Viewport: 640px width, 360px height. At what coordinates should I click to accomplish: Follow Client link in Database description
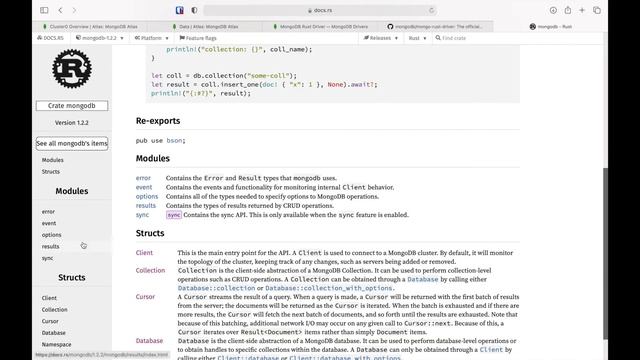tap(491, 349)
